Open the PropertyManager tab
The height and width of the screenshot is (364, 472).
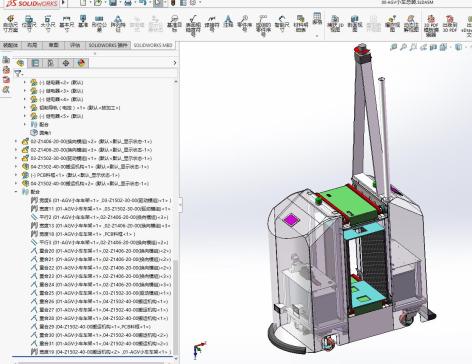click(x=36, y=63)
